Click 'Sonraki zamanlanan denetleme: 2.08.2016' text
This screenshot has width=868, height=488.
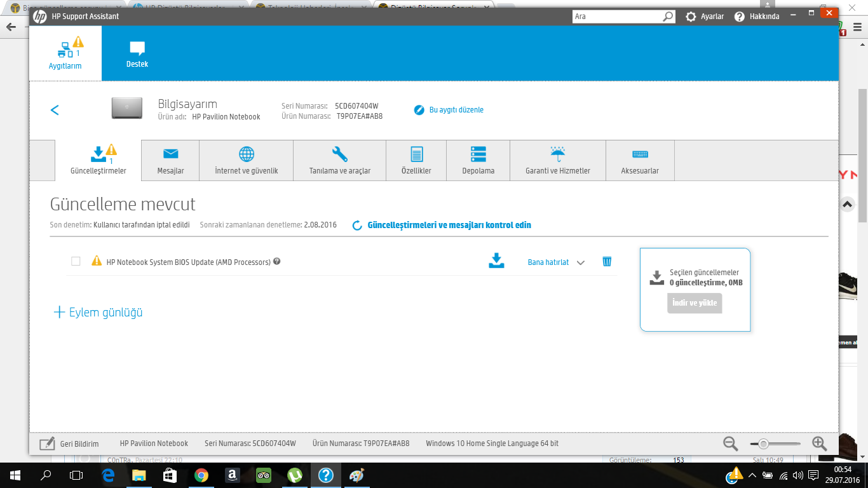pyautogui.click(x=268, y=225)
